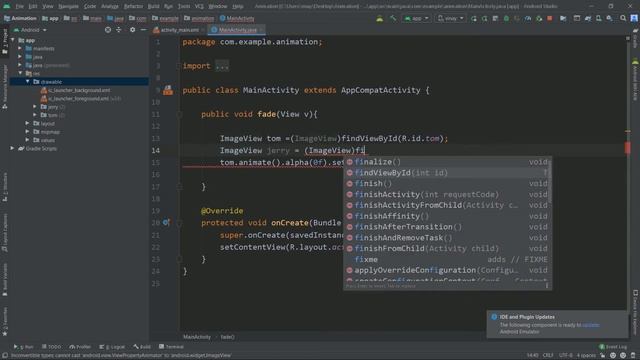Open the VCS menu
The image size is (640, 360).
pyautogui.click(x=199, y=6)
